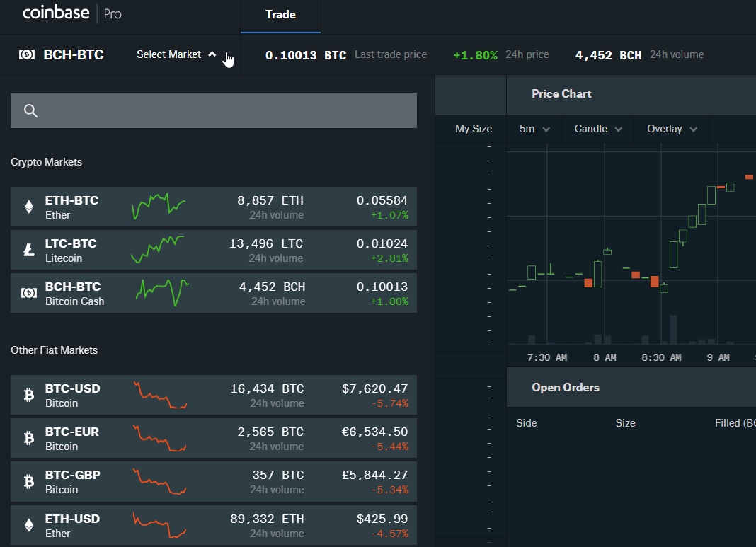Click the Size column header in Open Orders
The height and width of the screenshot is (547, 756).
coord(625,423)
